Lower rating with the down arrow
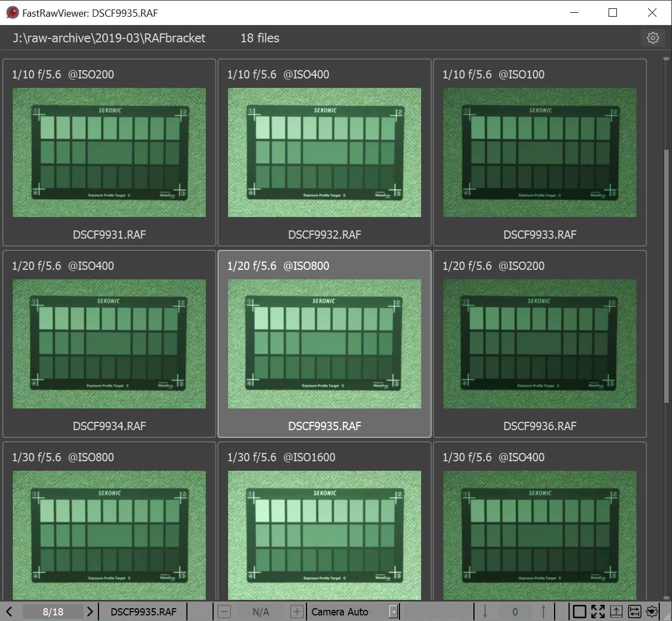This screenshot has width=672, height=621. [485, 612]
